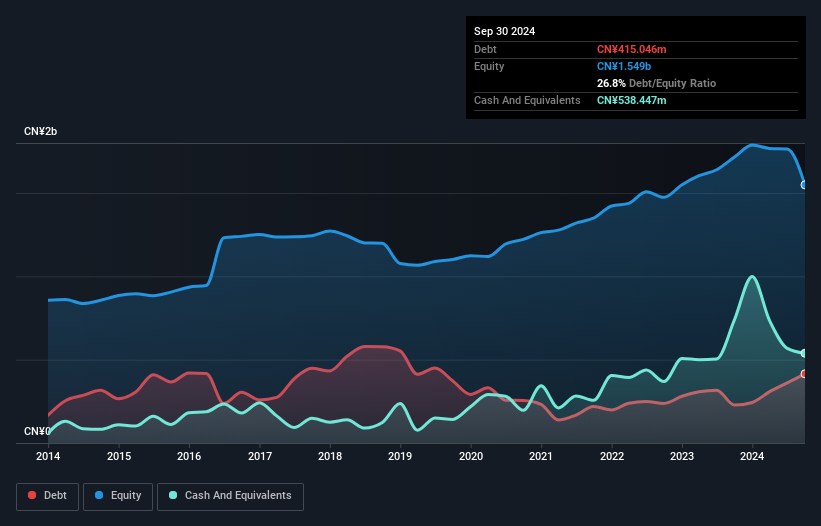Click the 2016 x-axis label
Image resolution: width=821 pixels, height=526 pixels.
(x=189, y=456)
